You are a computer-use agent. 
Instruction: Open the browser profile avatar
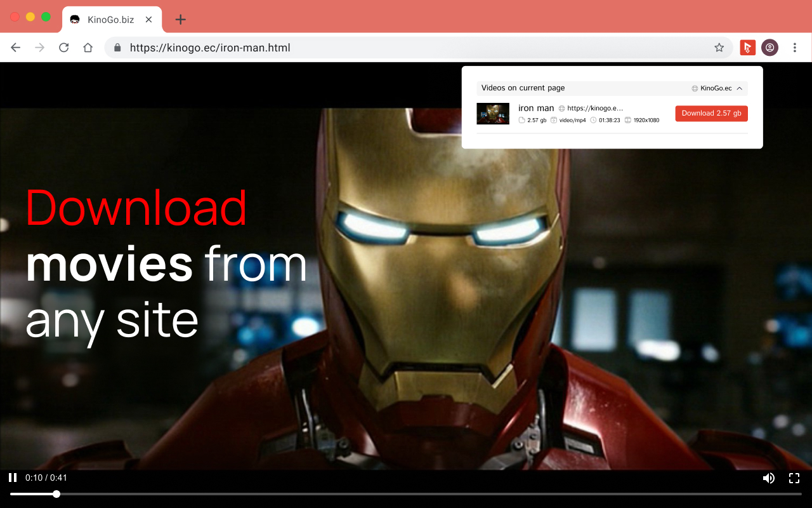769,48
